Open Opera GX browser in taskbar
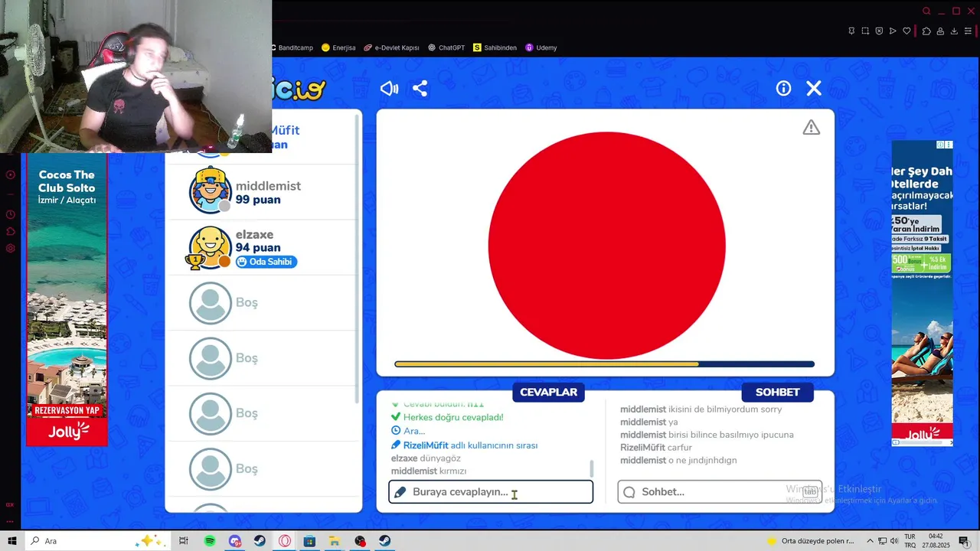Image resolution: width=980 pixels, height=551 pixels. [x=285, y=541]
